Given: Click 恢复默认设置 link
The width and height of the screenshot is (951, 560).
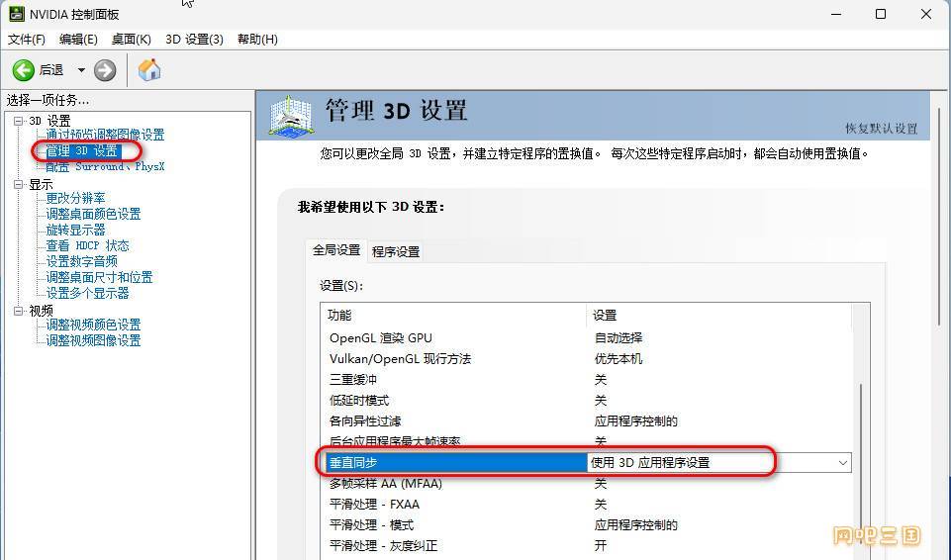Looking at the screenshot, I should [881, 129].
